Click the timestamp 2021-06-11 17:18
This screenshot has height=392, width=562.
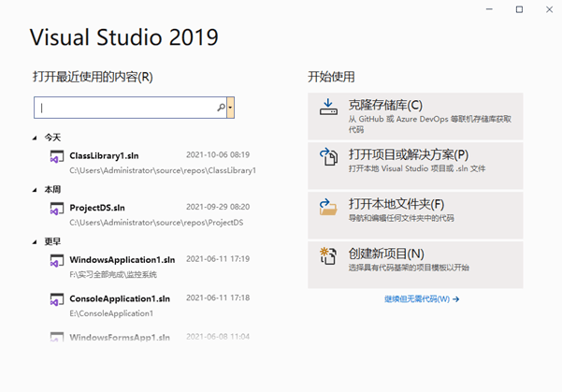(218, 298)
